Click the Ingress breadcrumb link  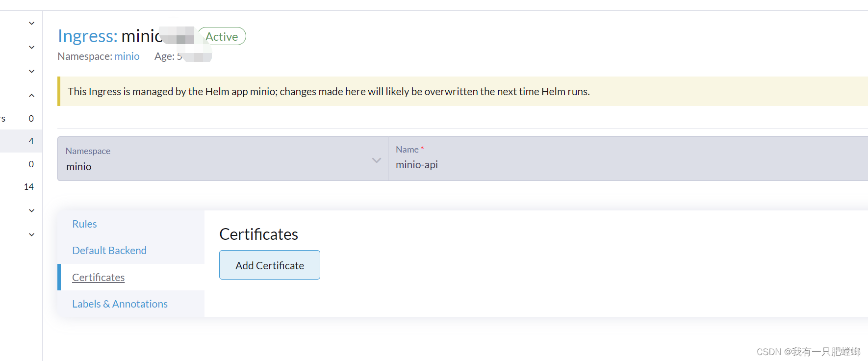(x=87, y=36)
